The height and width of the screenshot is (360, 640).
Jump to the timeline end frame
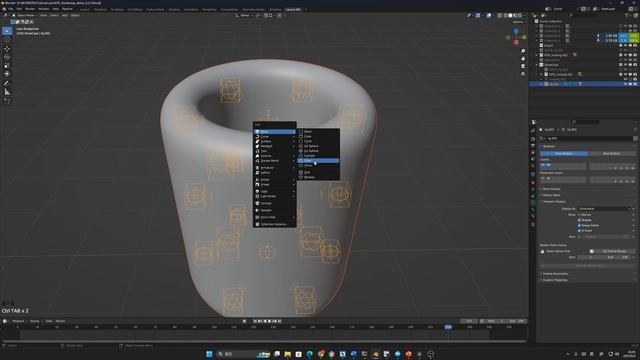(x=279, y=321)
